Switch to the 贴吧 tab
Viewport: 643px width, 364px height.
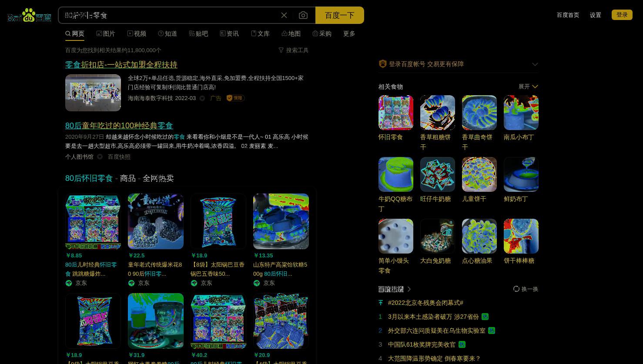[x=198, y=33]
